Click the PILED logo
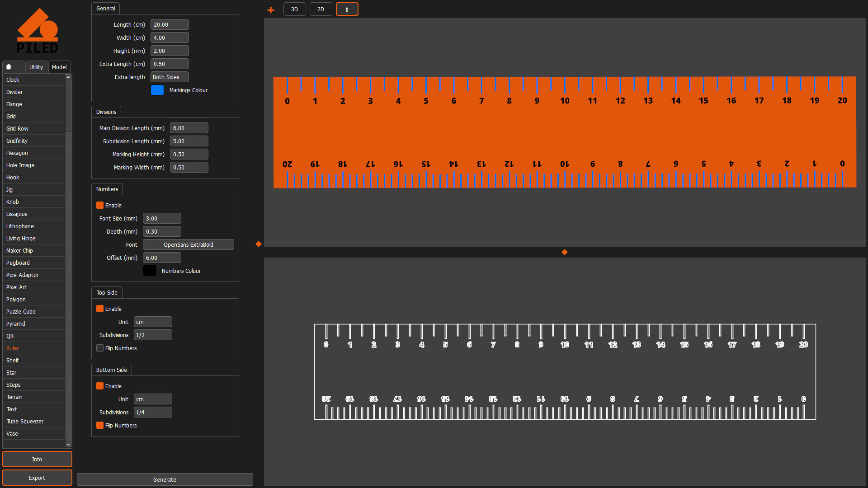 click(x=38, y=31)
